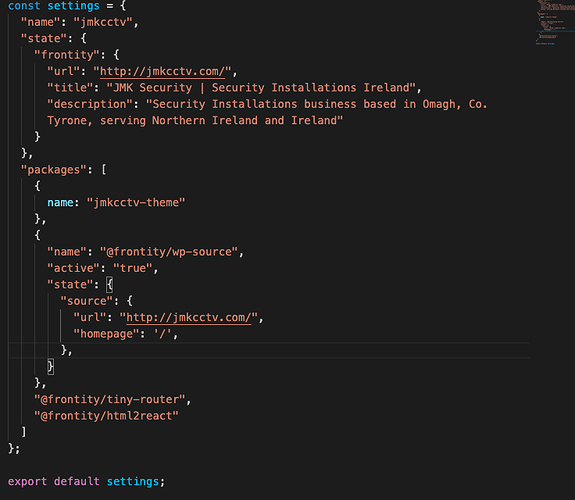The image size is (575, 500).
Task: Click the "@frontity/tiny-router" string
Action: (x=110, y=399)
